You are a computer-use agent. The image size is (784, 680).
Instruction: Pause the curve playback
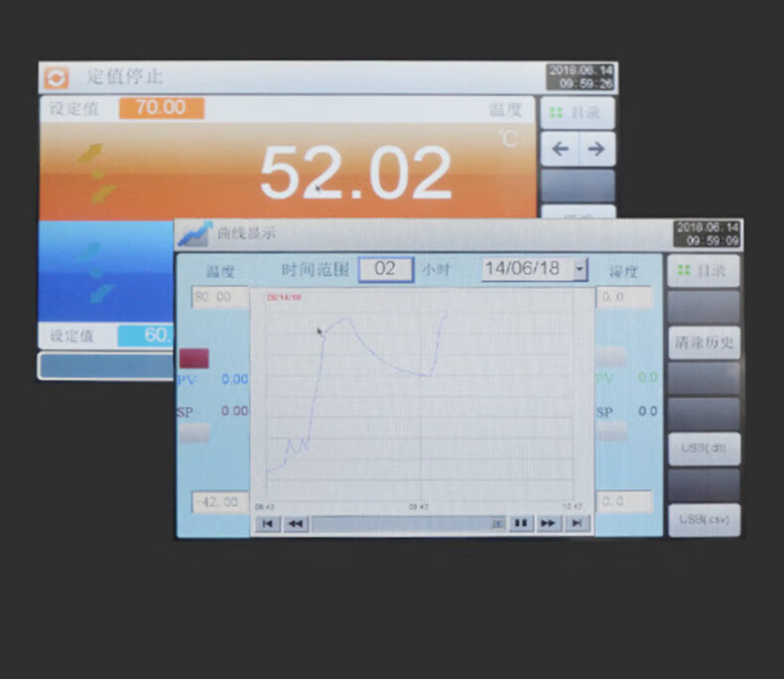tap(521, 524)
